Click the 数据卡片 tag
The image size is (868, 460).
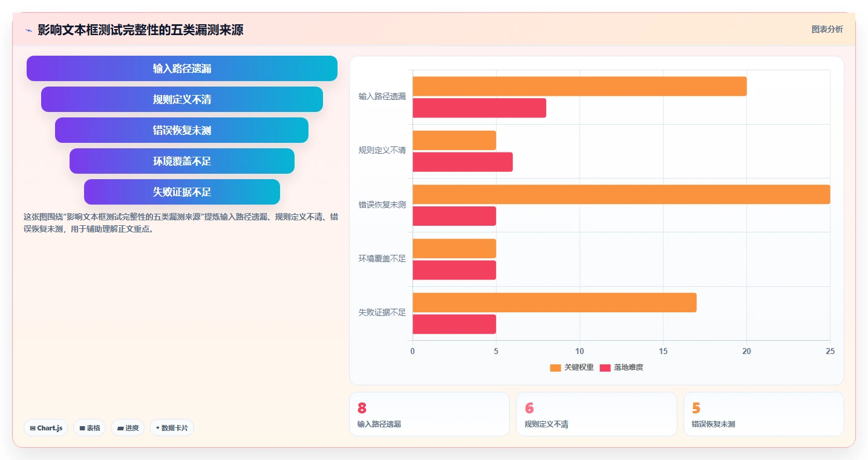(x=172, y=428)
